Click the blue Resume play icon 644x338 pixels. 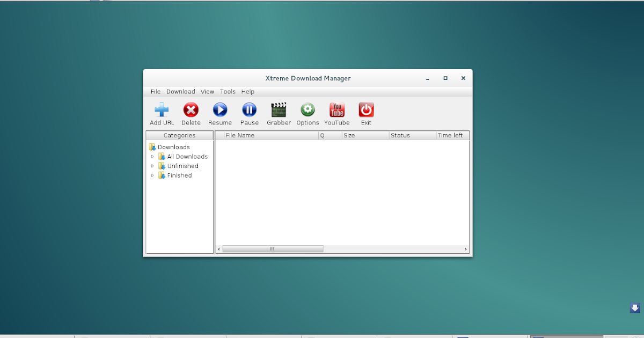point(220,110)
